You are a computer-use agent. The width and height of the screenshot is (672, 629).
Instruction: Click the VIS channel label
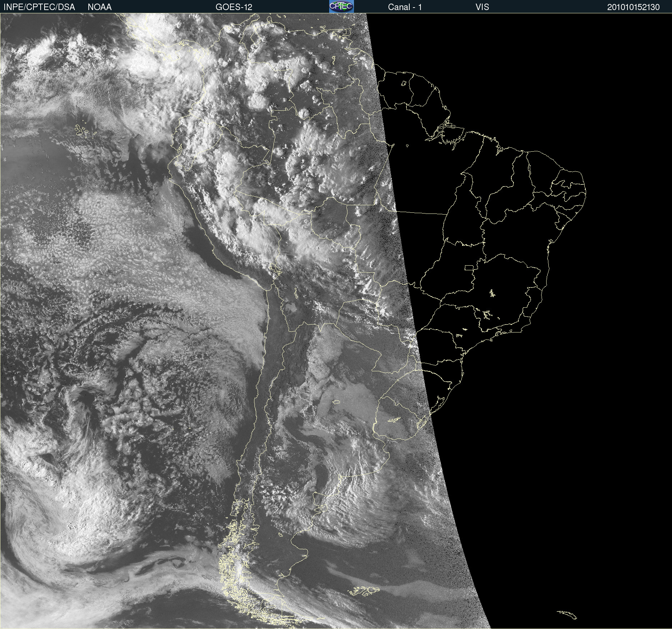coord(482,7)
